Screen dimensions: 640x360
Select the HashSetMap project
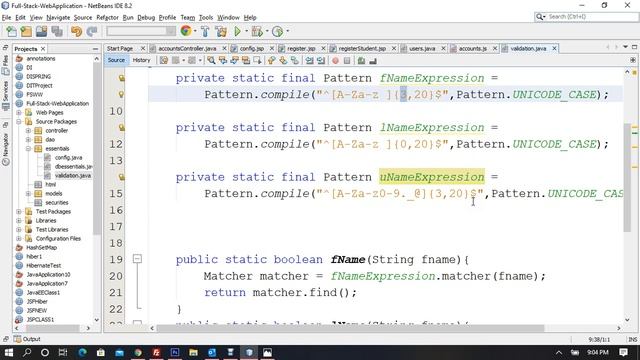41,247
